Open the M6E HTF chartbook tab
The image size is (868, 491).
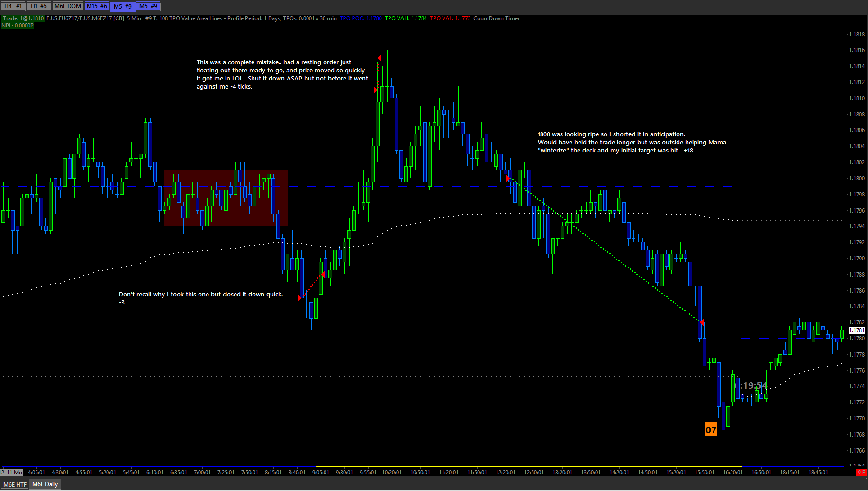15,484
